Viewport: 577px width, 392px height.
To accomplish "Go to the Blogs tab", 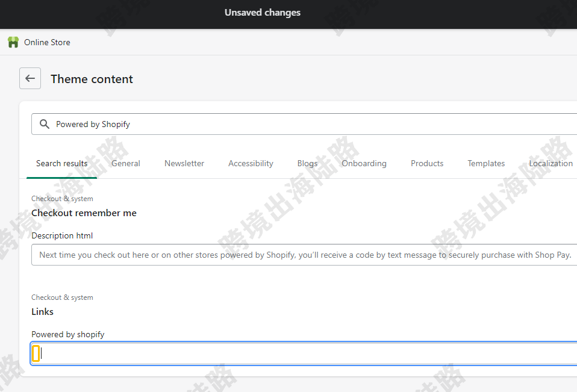I will [308, 163].
